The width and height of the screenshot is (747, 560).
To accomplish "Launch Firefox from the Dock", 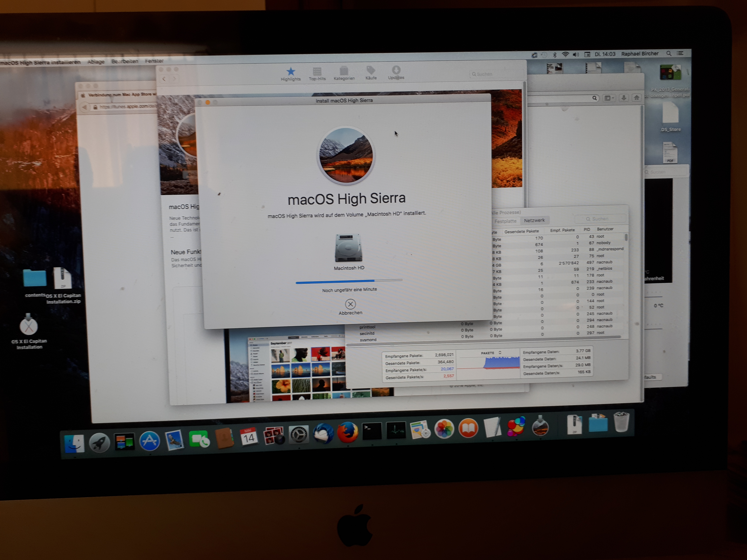I will (x=348, y=432).
